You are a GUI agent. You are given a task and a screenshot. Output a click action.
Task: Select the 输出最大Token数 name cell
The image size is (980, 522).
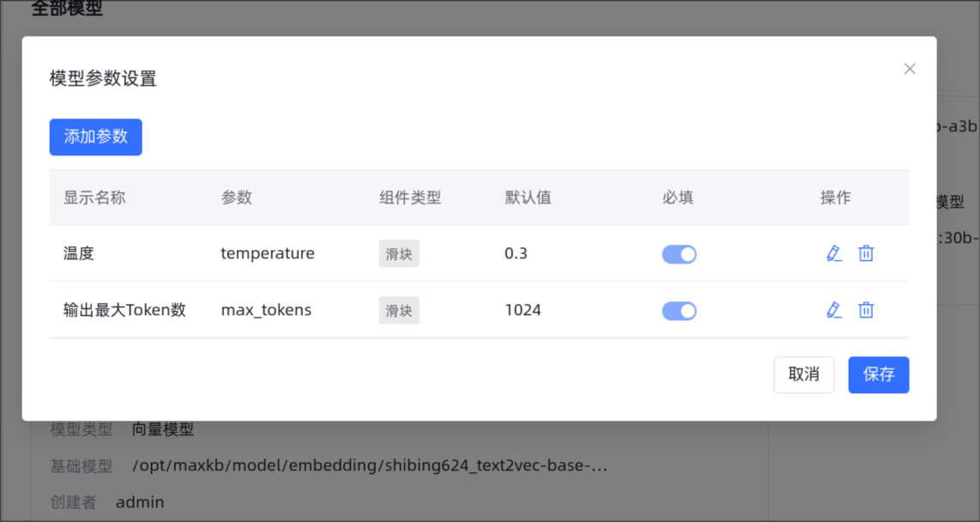[124, 310]
